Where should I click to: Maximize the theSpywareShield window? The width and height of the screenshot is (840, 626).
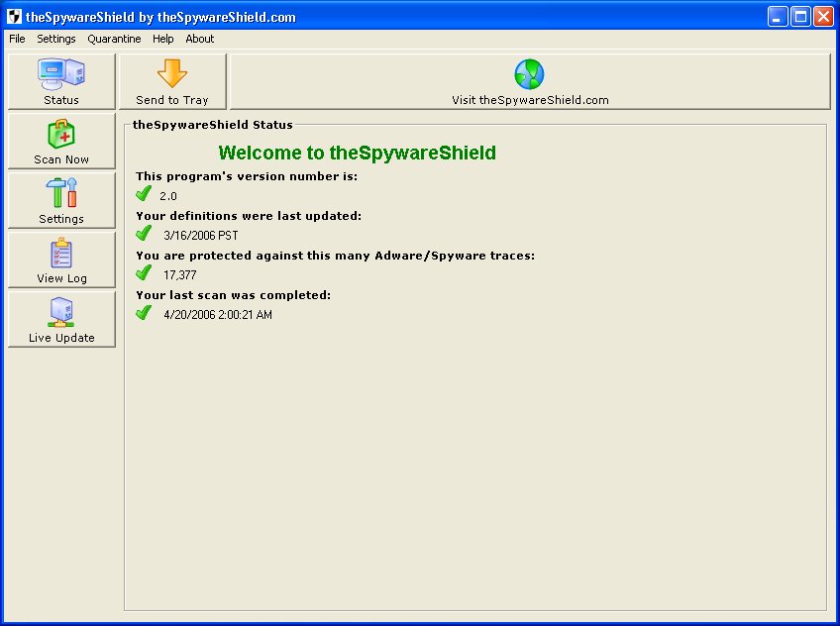pos(801,17)
